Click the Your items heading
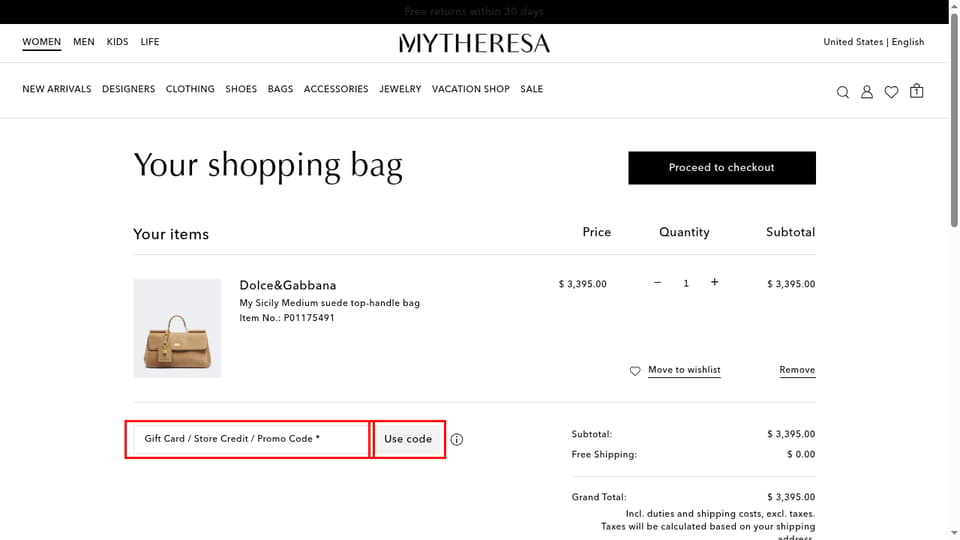 pyautogui.click(x=171, y=234)
